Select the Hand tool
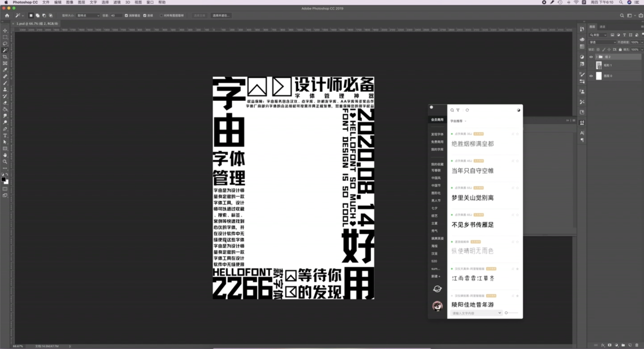Screen dimensions: 644x349 [5, 155]
